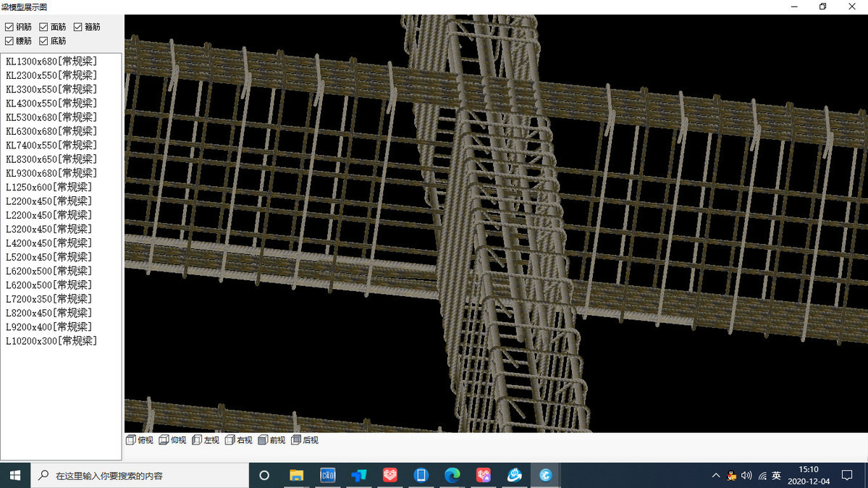The width and height of the screenshot is (868, 488).
Task: Switch to 后视 back view
Action: (305, 439)
